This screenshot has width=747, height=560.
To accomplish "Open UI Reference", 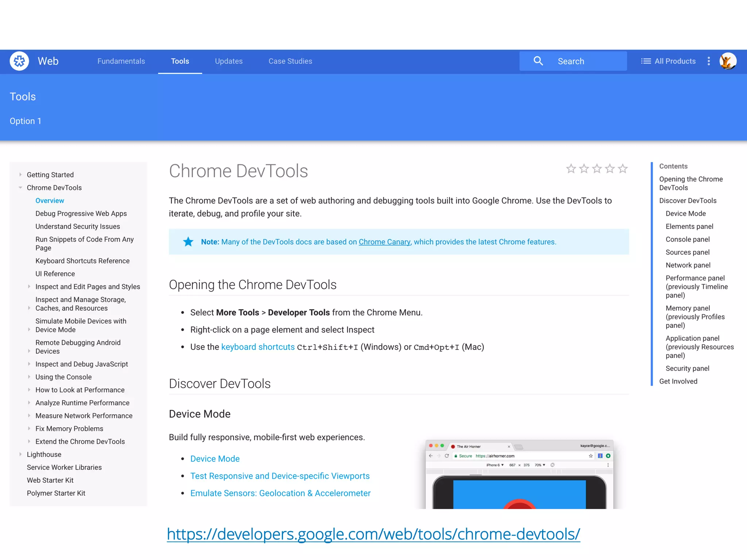I will pyautogui.click(x=55, y=274).
